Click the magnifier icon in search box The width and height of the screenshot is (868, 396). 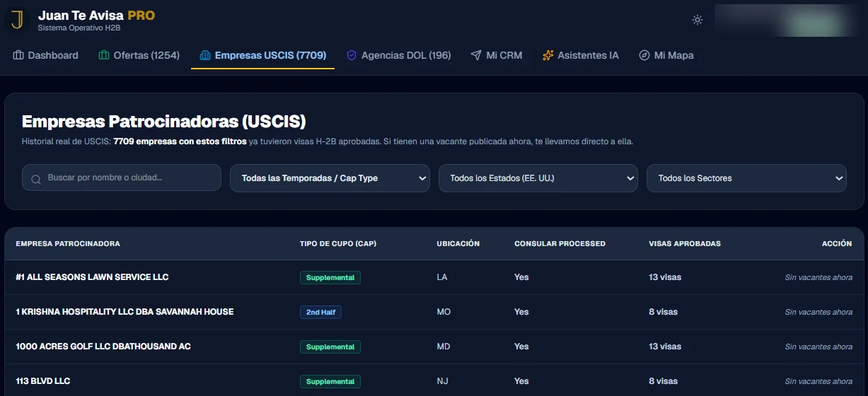click(36, 179)
